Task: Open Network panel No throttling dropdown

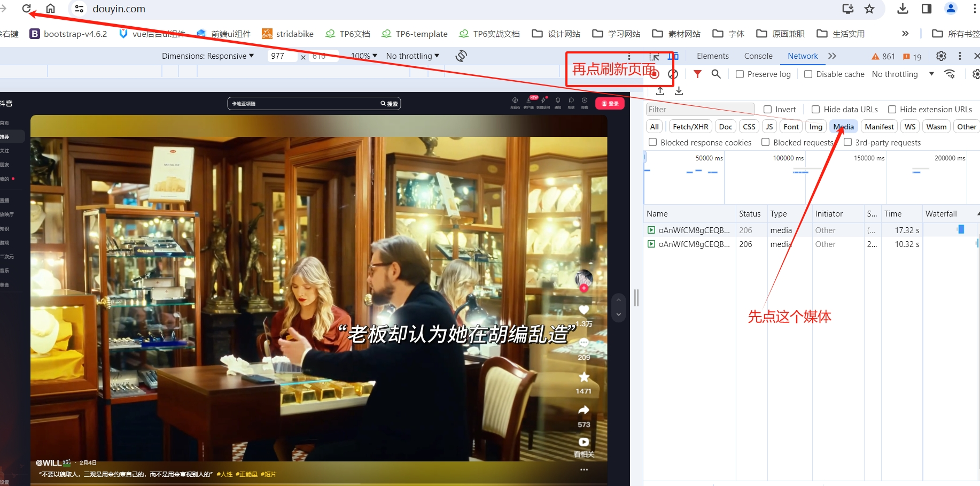Action: point(903,74)
